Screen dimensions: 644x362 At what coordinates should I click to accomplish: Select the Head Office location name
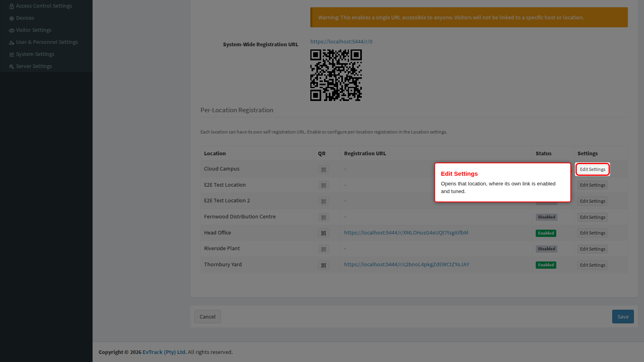(x=218, y=232)
